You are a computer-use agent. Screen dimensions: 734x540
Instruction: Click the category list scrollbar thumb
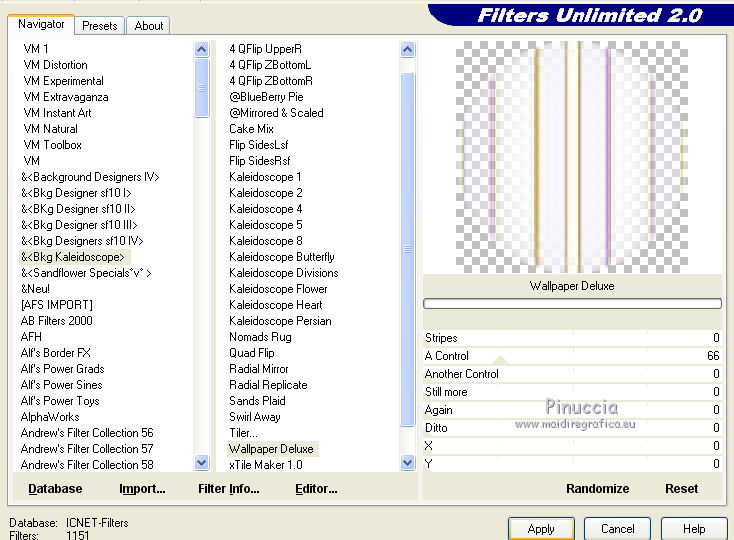click(202, 88)
